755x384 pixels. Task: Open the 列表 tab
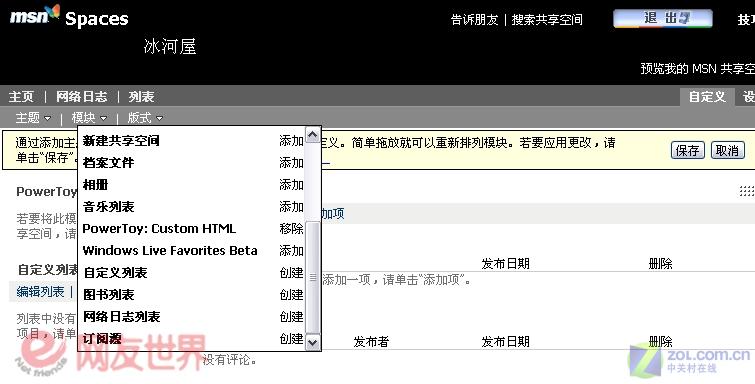click(141, 97)
